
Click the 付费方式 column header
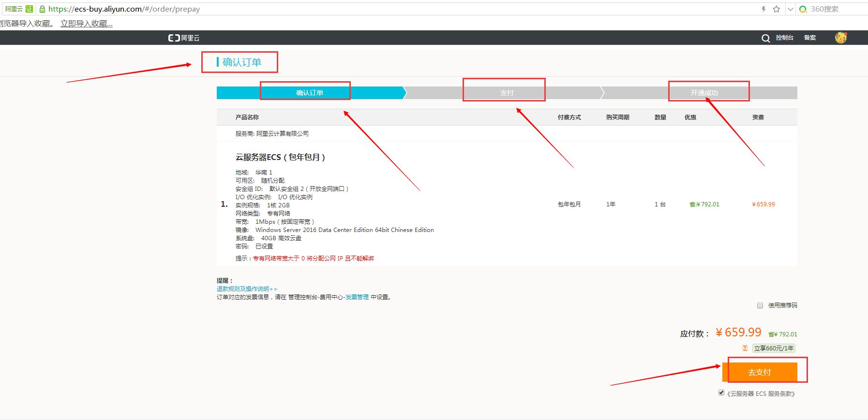(x=569, y=117)
